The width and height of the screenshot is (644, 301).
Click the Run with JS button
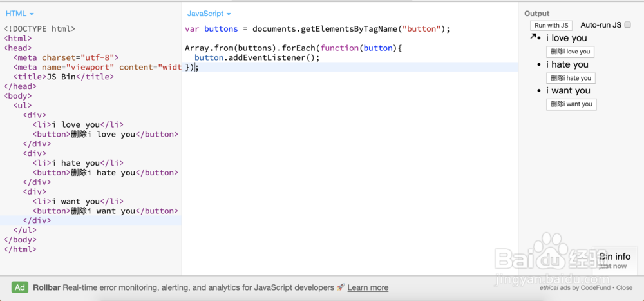point(551,26)
